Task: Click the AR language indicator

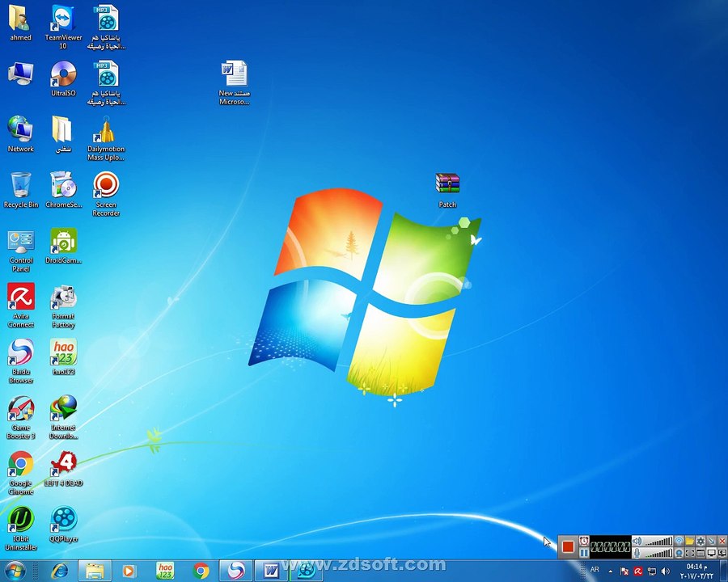Action: (x=595, y=569)
